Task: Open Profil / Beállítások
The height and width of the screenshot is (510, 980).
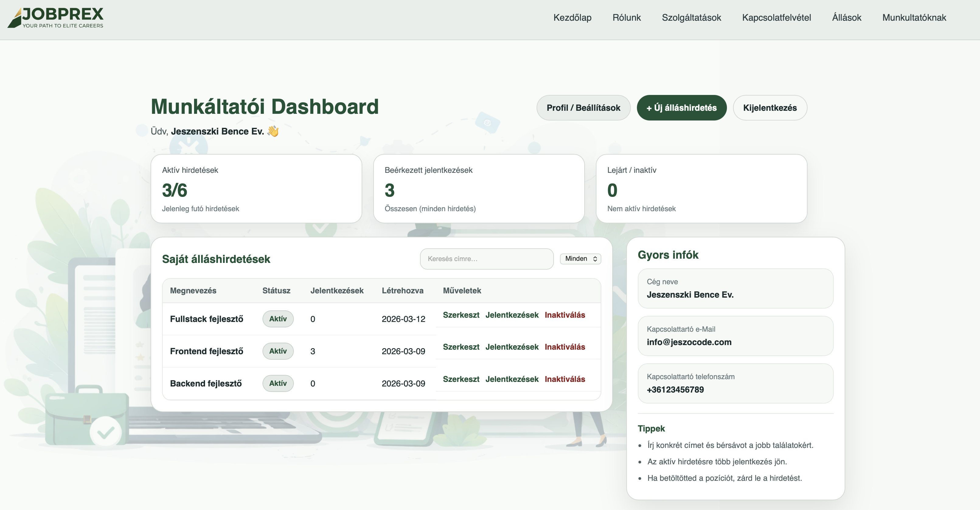Action: (x=583, y=108)
